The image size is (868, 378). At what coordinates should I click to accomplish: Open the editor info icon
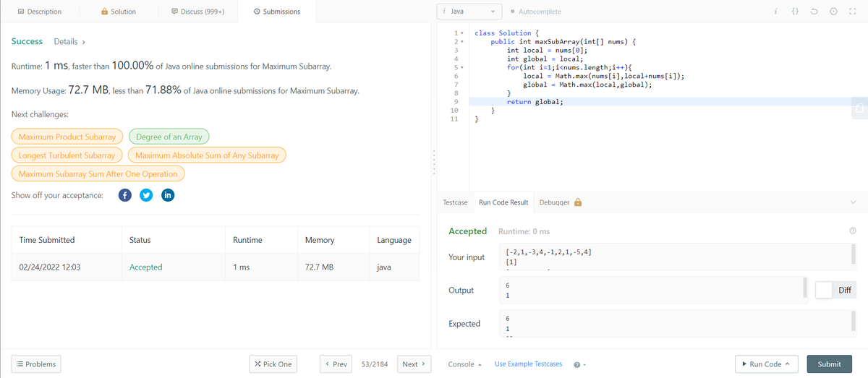[x=775, y=12]
